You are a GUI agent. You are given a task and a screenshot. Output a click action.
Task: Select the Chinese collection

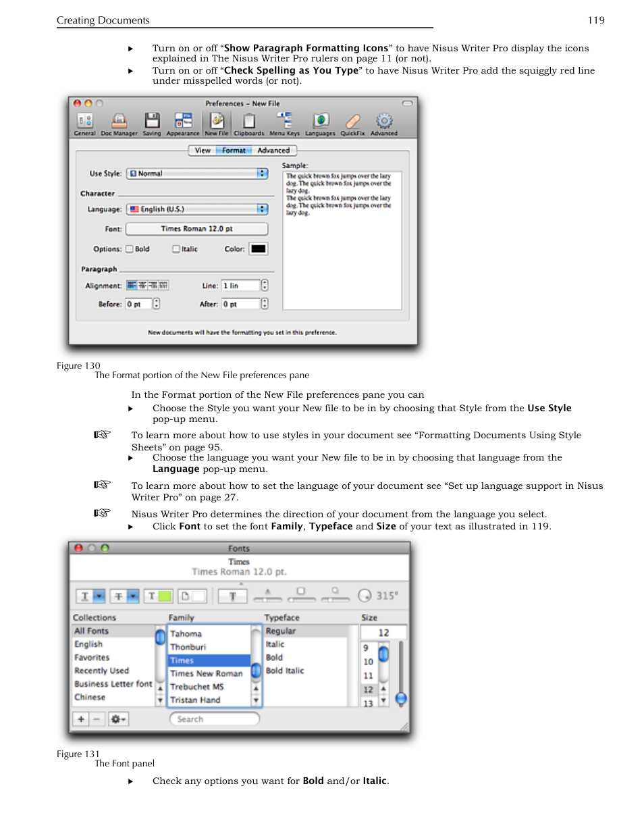(x=113, y=697)
